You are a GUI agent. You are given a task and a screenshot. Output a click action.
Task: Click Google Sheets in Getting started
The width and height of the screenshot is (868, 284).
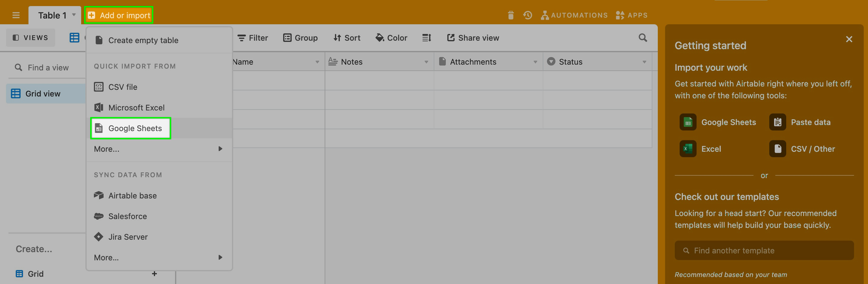[x=718, y=122]
